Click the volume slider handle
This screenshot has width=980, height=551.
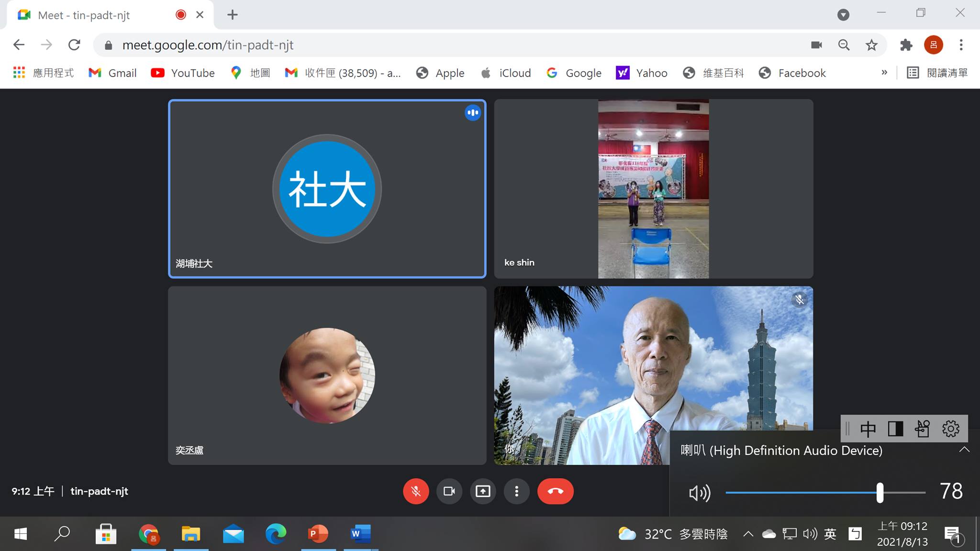coord(880,492)
